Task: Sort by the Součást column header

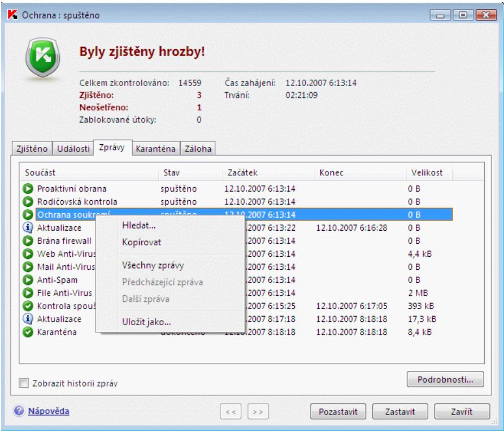Action: (89, 172)
